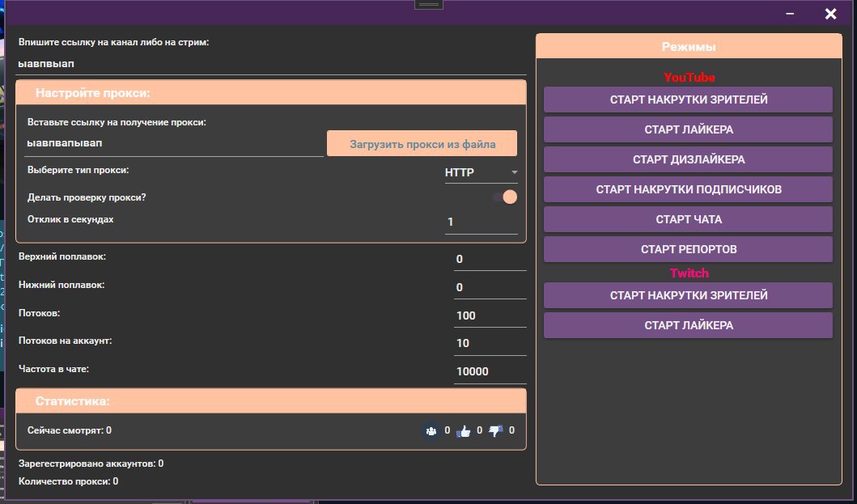Screen dimensions: 857x504
Task: Click the 'Потоков на аккаунт:' label
Action: pyautogui.click(x=65, y=341)
